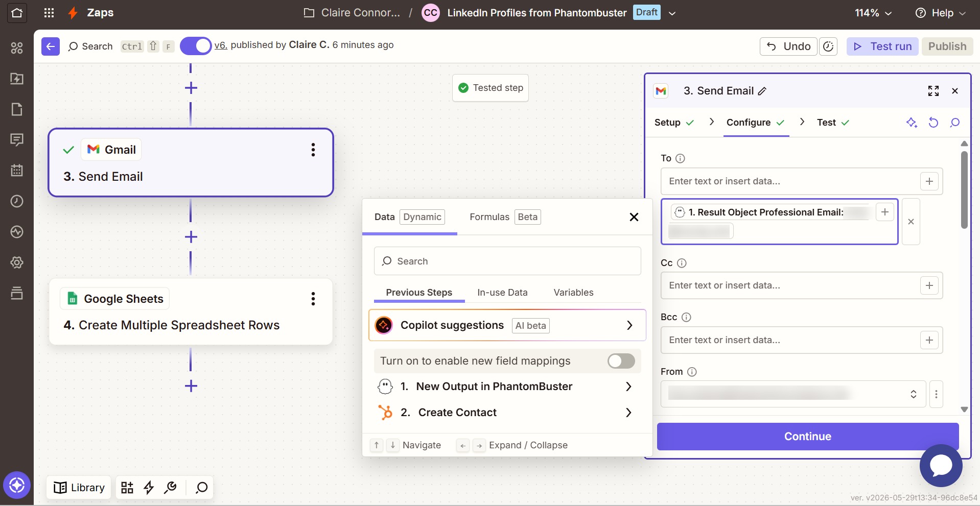Open the Claire Connor folder breadcrumb
Image resolution: width=980 pixels, height=506 pixels.
click(352, 13)
